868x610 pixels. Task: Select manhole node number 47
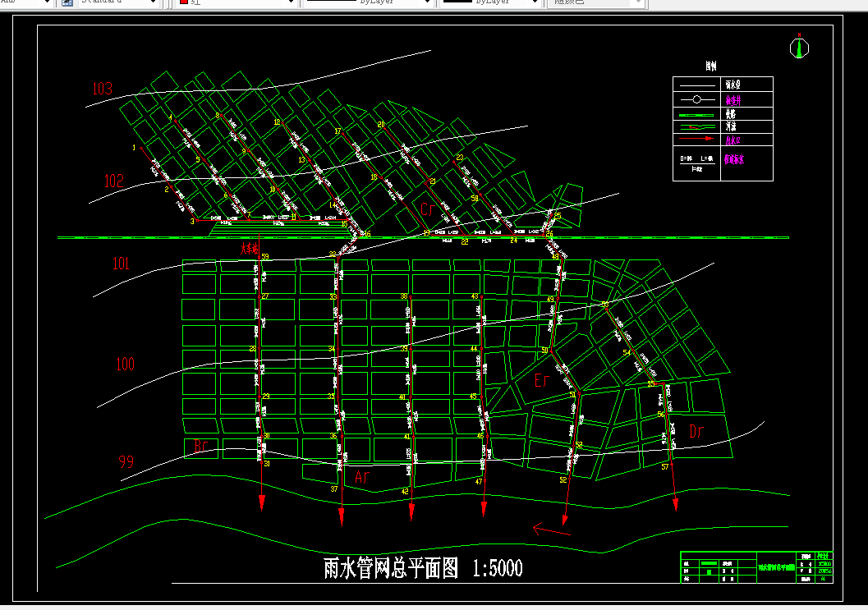[479, 482]
